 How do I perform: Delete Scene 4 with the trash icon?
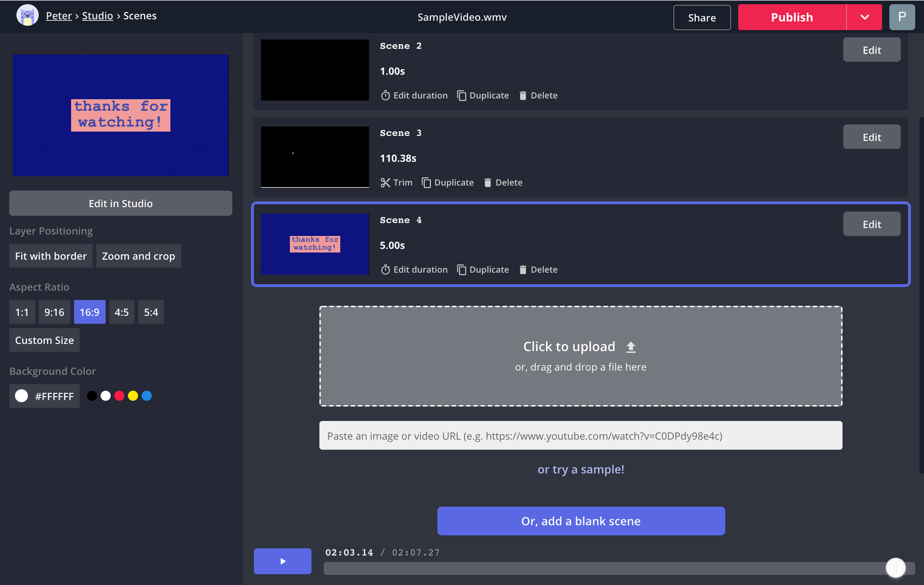[523, 270]
